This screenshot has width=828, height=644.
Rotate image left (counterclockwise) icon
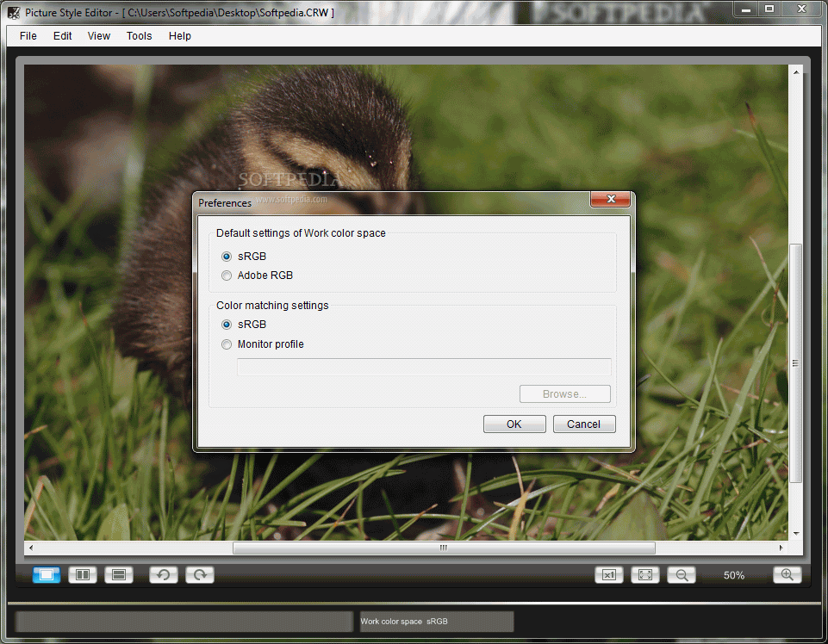click(164, 574)
